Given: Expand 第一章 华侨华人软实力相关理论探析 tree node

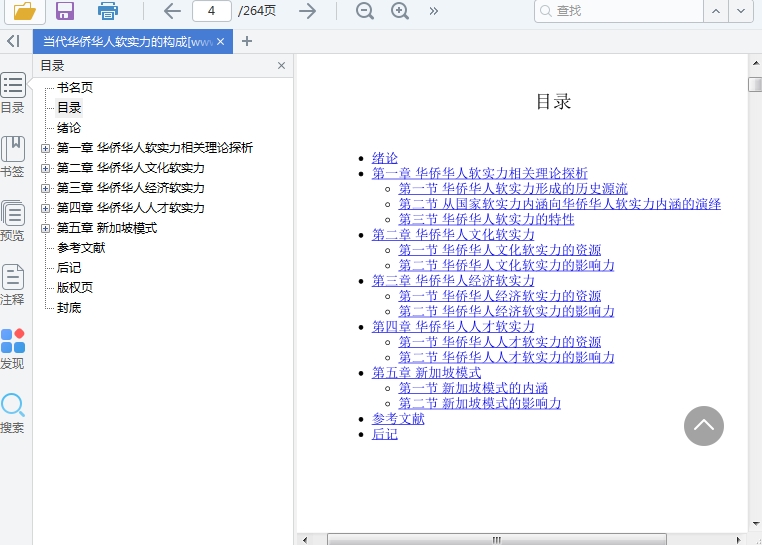Looking at the screenshot, I should point(45,148).
